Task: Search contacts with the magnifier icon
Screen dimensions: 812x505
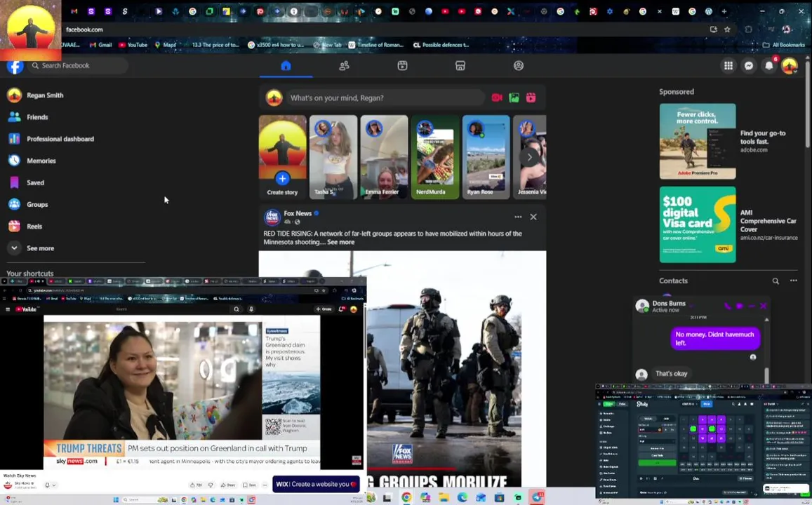Action: coord(776,281)
